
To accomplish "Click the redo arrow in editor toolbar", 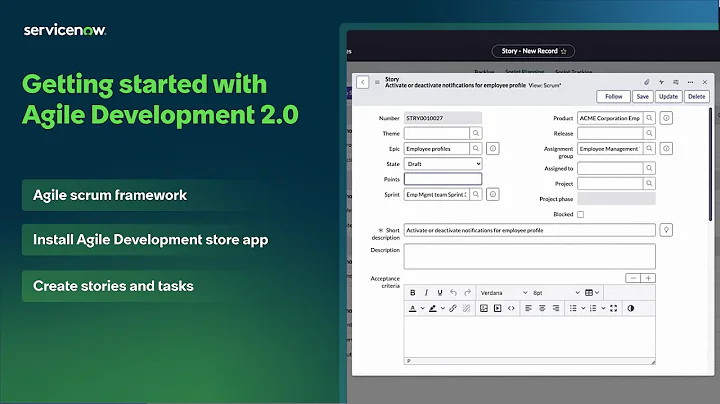I will point(467,292).
